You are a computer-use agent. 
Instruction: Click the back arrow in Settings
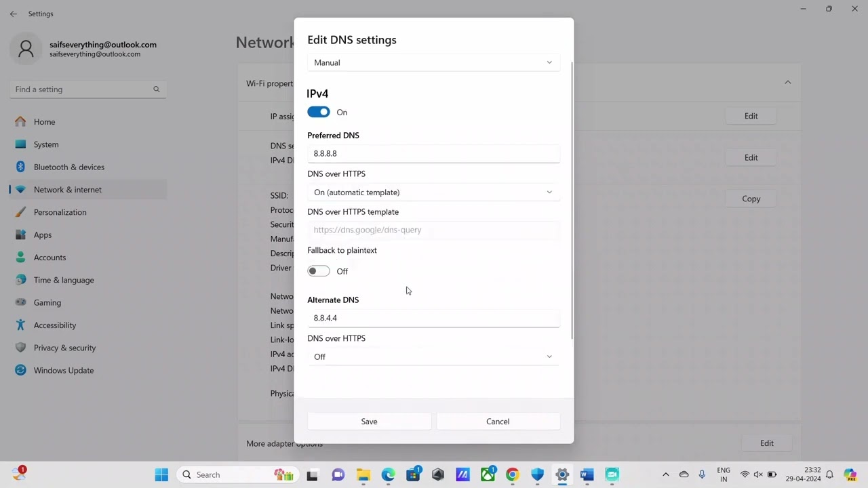(14, 14)
